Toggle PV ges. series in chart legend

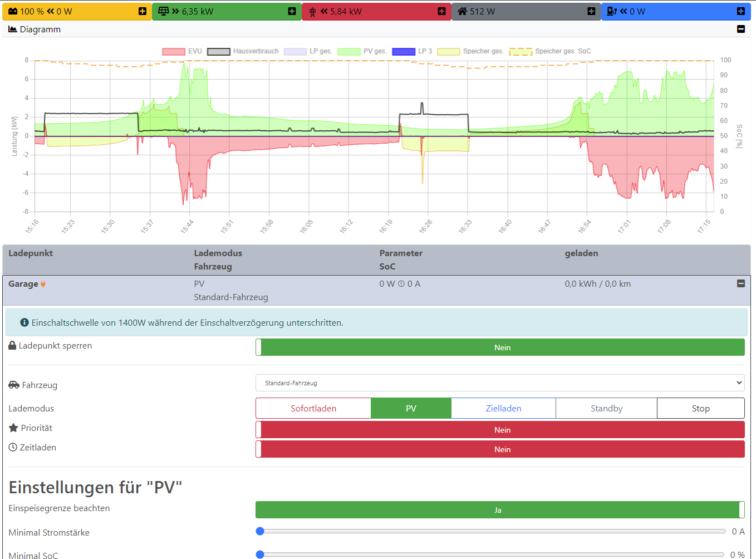[362, 51]
